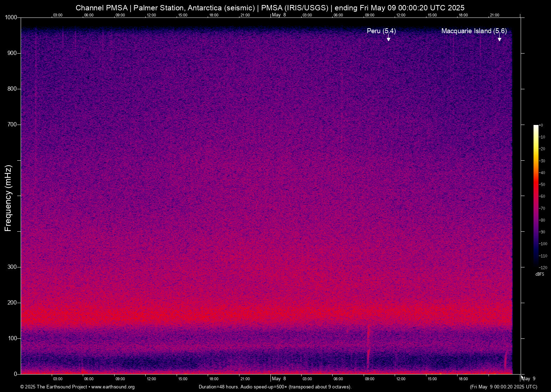
Task: Click the Peru (5.4) earthquake label
Action: click(x=381, y=31)
